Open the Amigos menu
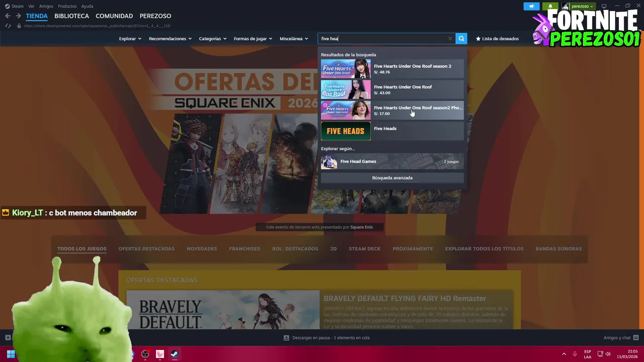Screen dimensions: 644x362 coord(46,6)
